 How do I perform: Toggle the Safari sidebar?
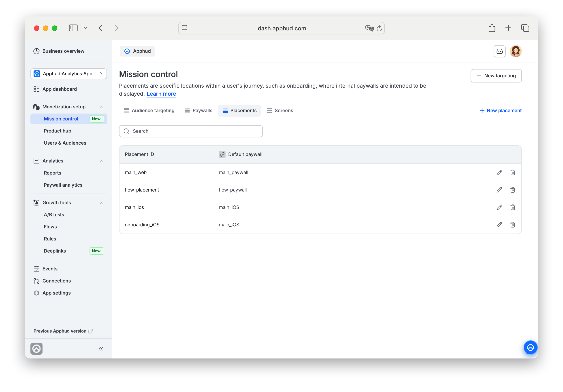(x=73, y=28)
